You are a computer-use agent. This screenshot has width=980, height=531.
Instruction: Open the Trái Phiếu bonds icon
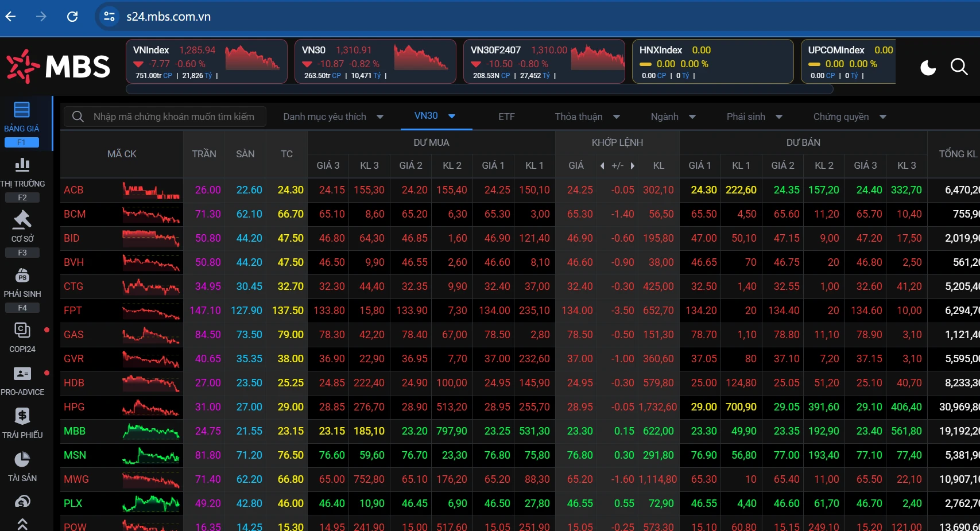click(x=22, y=416)
